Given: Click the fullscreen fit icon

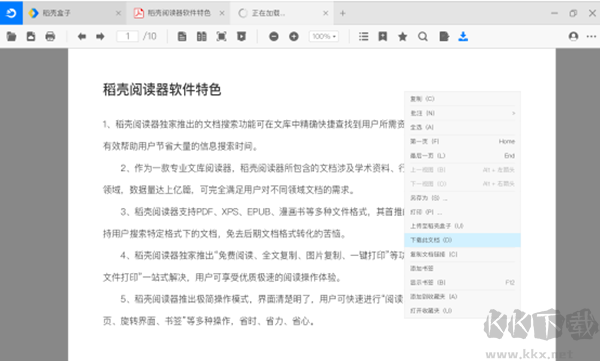Looking at the screenshot, I should [222, 36].
